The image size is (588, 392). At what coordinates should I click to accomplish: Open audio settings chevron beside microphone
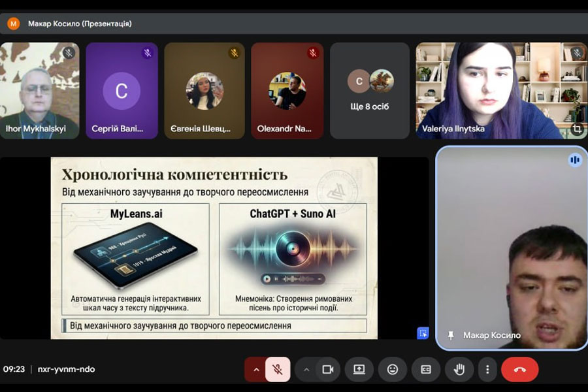coord(256,370)
